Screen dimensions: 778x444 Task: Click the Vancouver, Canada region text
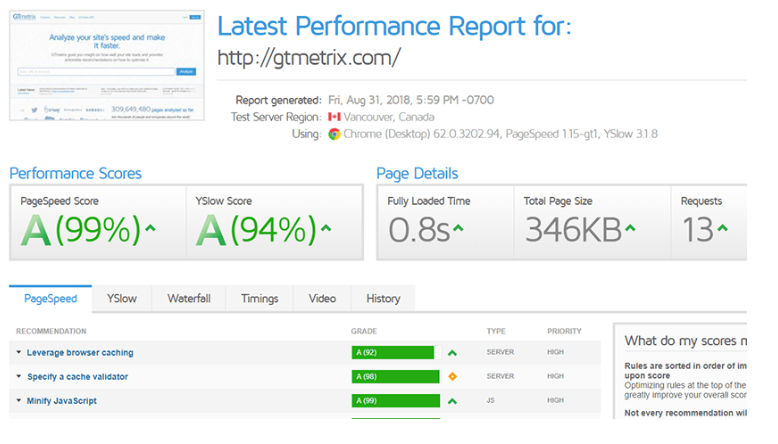tap(389, 117)
